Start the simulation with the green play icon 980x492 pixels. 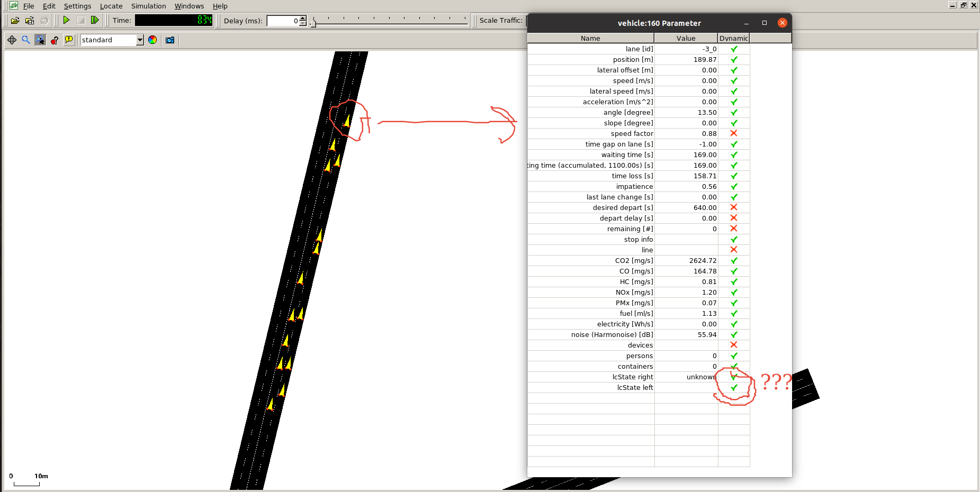coord(67,20)
